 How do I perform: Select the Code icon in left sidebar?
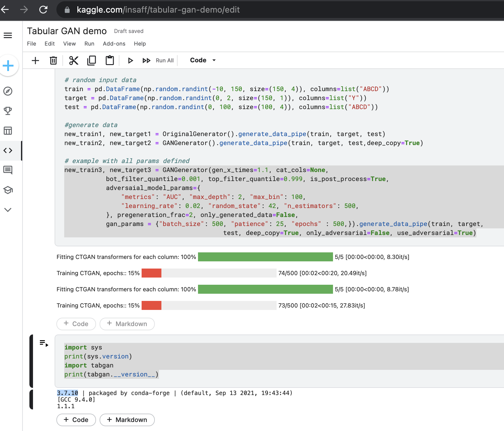coord(8,150)
